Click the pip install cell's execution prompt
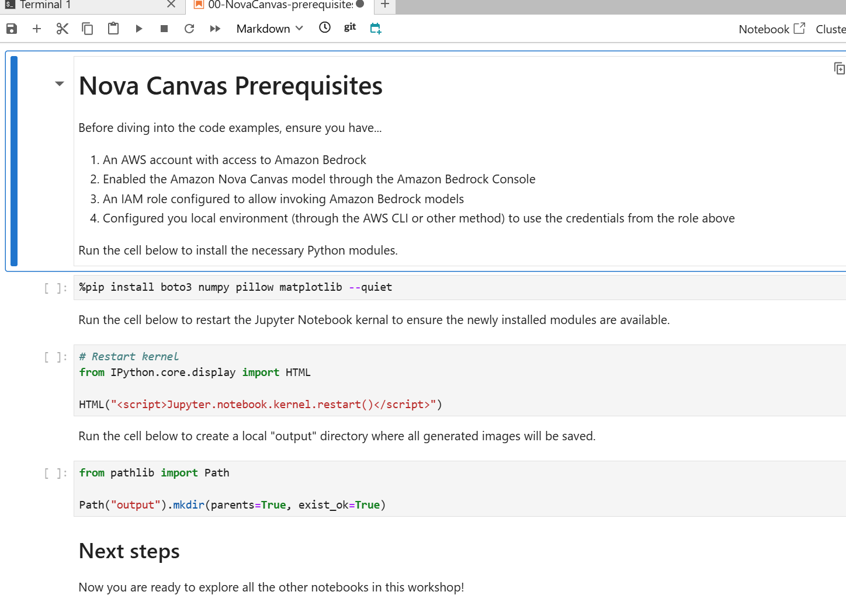 (x=56, y=288)
